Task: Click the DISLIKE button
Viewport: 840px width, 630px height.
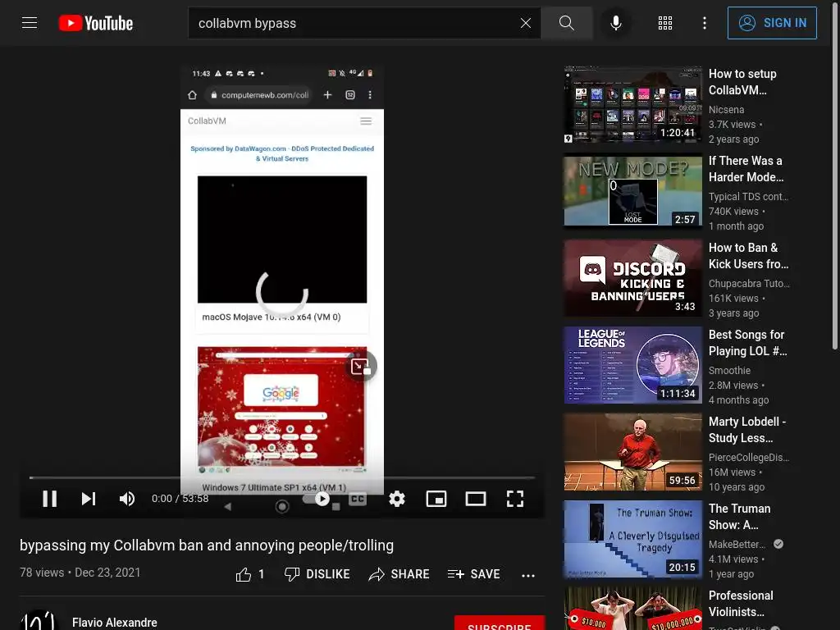Action: 317,574
